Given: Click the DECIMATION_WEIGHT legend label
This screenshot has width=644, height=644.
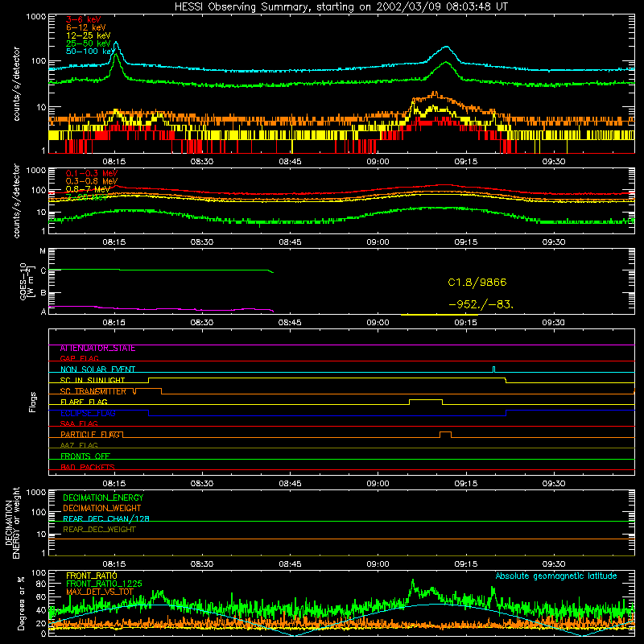Looking at the screenshot, I should [102, 508].
